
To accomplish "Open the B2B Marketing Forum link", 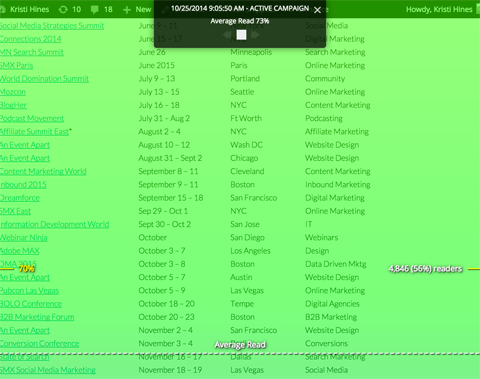I will coord(37,317).
